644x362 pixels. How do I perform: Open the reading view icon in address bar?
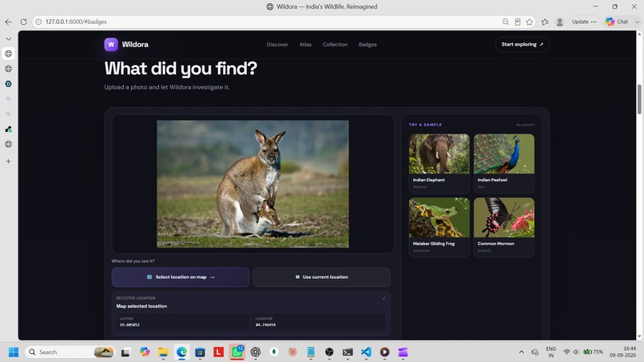pos(518,22)
